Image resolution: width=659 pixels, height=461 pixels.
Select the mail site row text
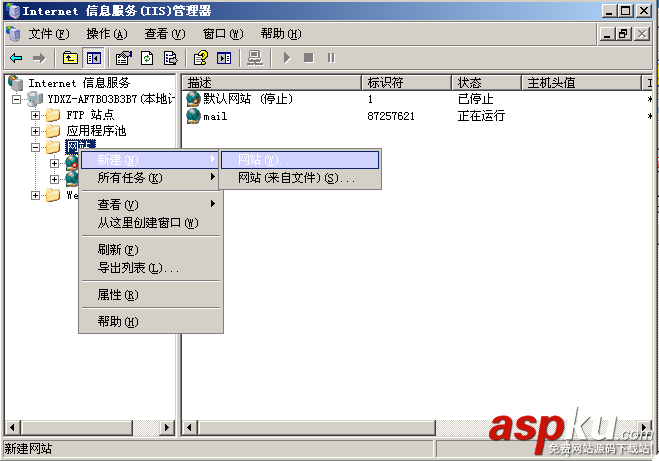(x=215, y=116)
